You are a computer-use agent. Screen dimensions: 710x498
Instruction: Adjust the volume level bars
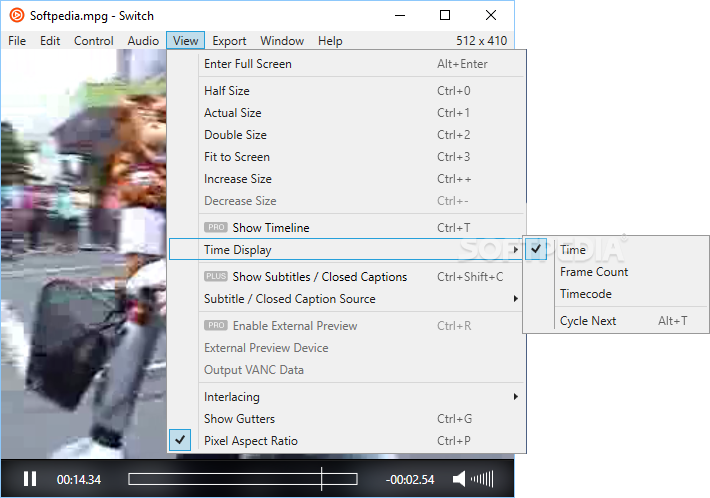pos(482,479)
